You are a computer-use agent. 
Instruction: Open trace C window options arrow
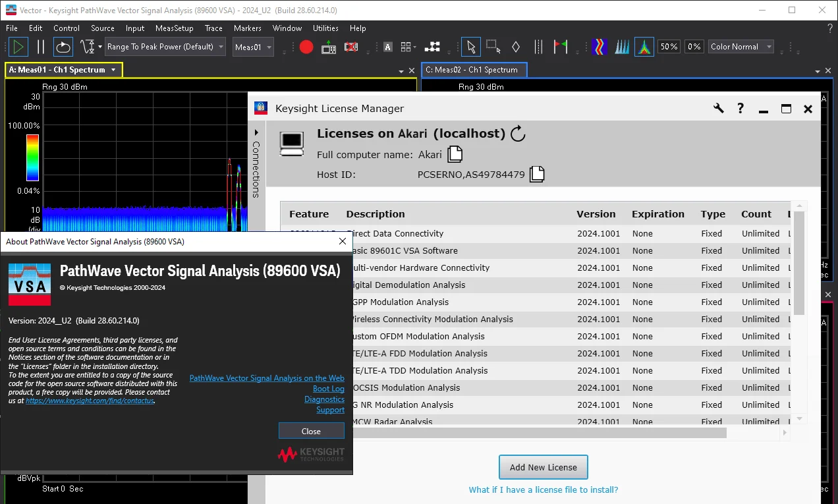pyautogui.click(x=818, y=71)
